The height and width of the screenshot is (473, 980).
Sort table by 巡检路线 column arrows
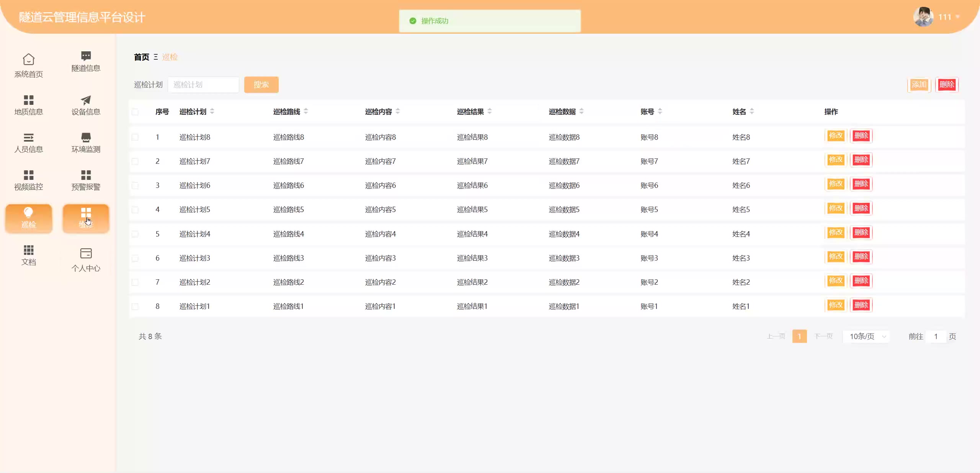[x=306, y=111]
